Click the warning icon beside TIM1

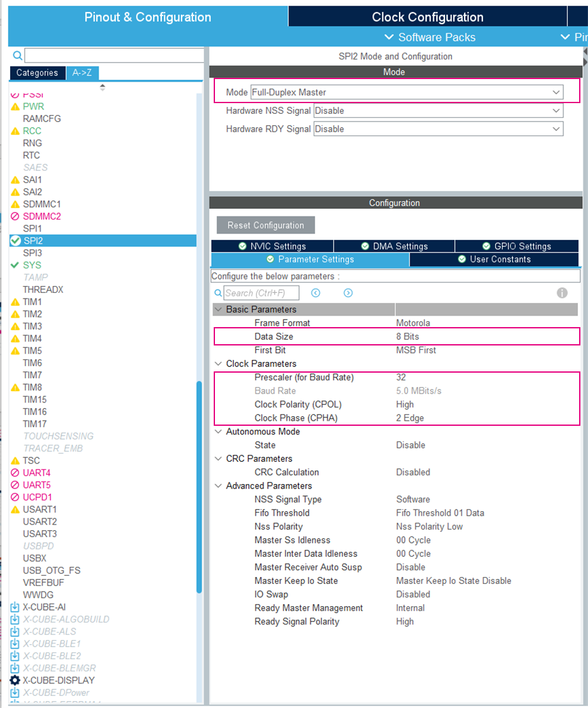click(x=15, y=302)
